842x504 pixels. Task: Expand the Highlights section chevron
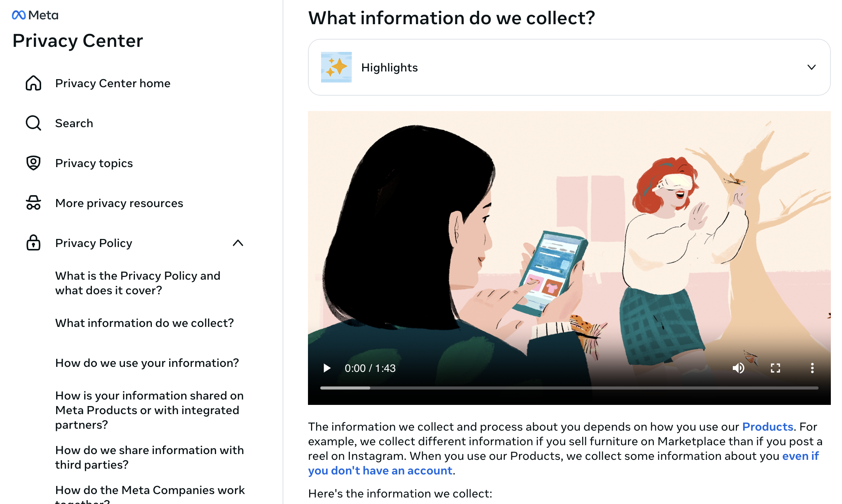click(812, 67)
